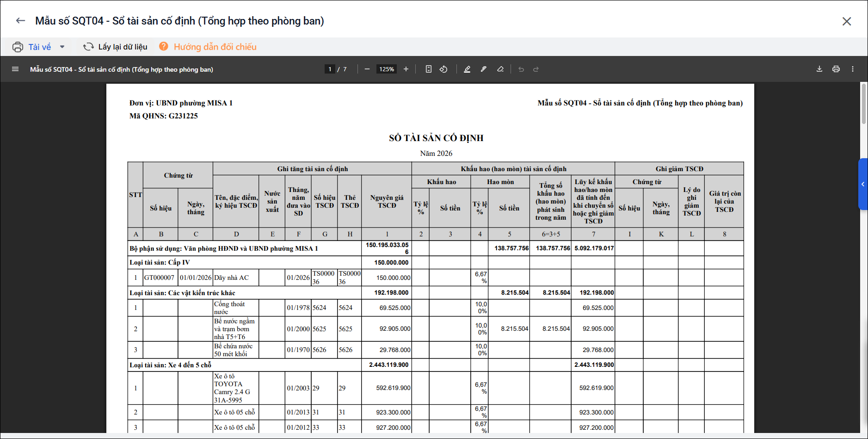Go back using the left arrow
Viewport: 868px width, 439px height.
click(x=20, y=21)
